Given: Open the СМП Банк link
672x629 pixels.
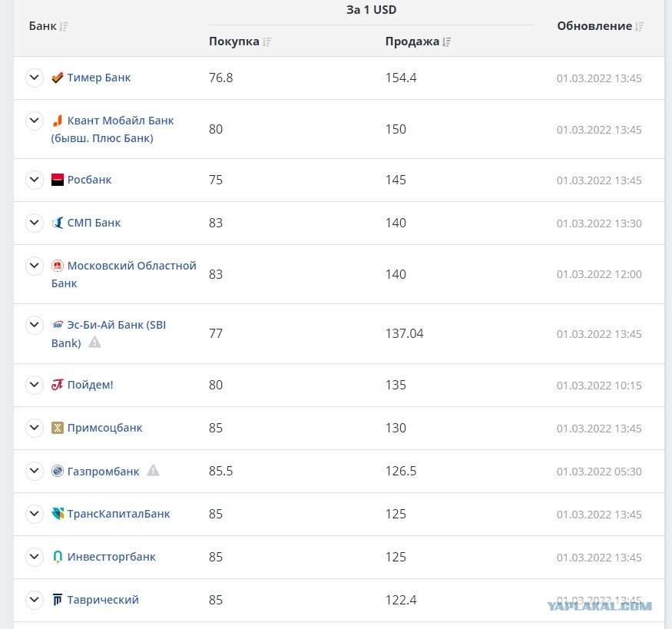Looking at the screenshot, I should pos(94,223).
